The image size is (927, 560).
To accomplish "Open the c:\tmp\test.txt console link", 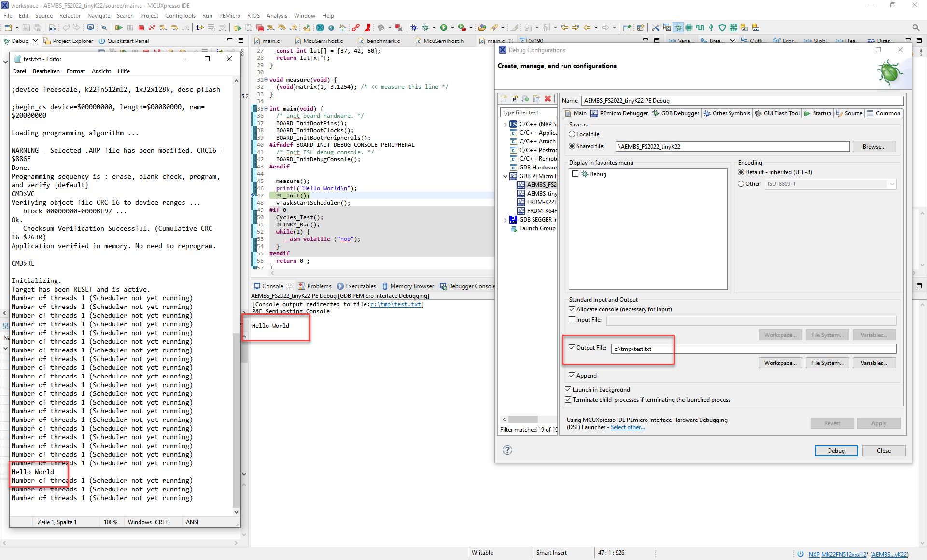I will point(395,304).
